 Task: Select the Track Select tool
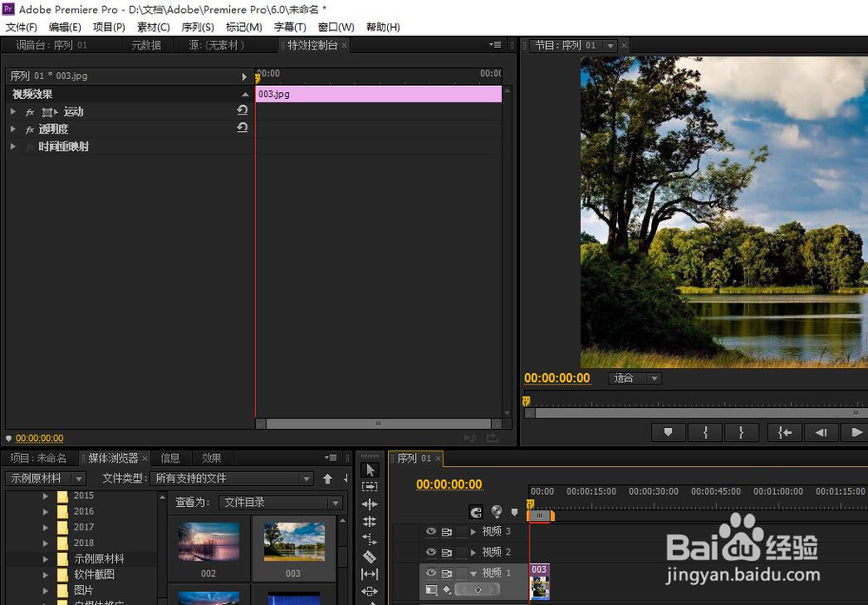370,487
